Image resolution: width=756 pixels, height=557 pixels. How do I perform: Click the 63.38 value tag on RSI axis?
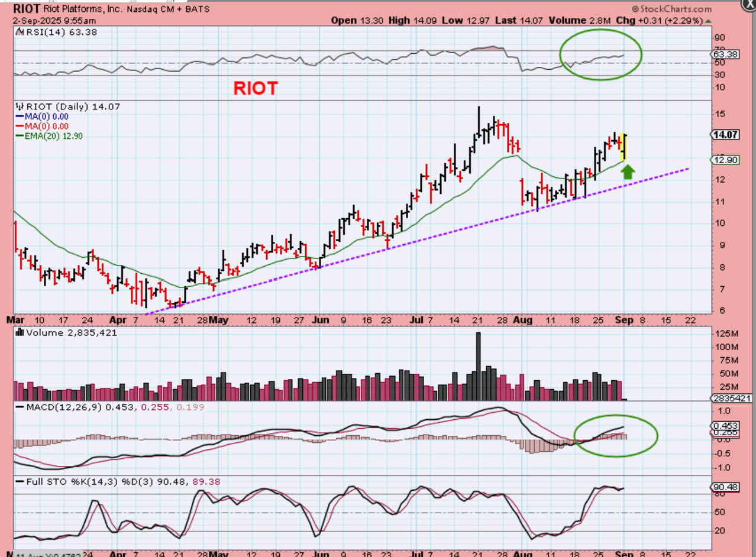pos(723,54)
